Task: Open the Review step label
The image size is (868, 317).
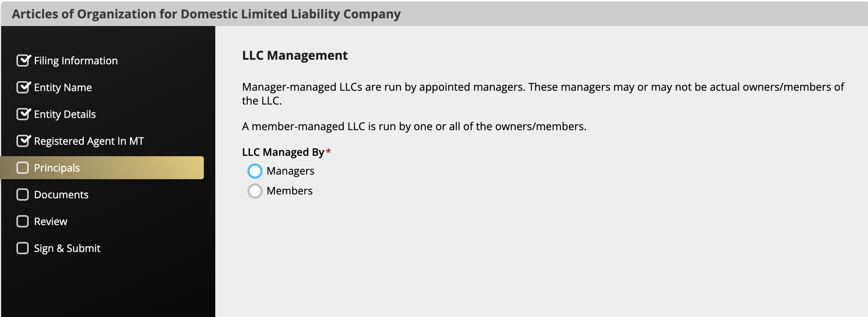Action: (50, 222)
